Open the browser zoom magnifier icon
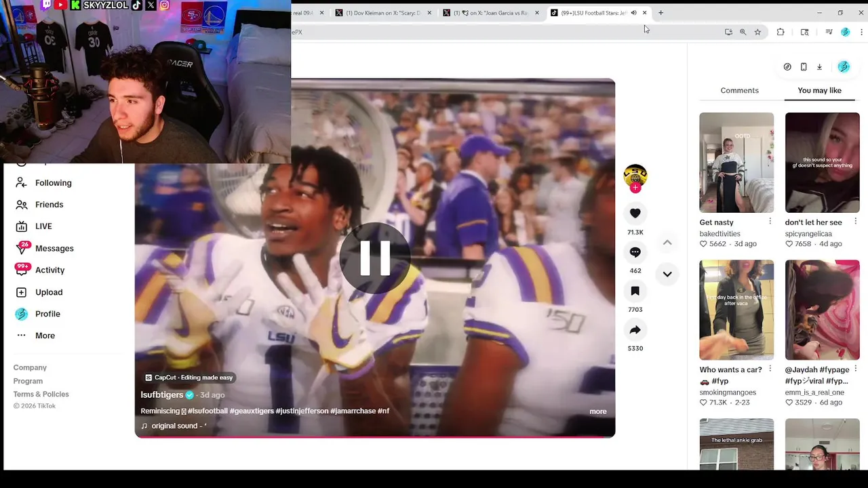The width and height of the screenshot is (868, 488). click(x=743, y=32)
